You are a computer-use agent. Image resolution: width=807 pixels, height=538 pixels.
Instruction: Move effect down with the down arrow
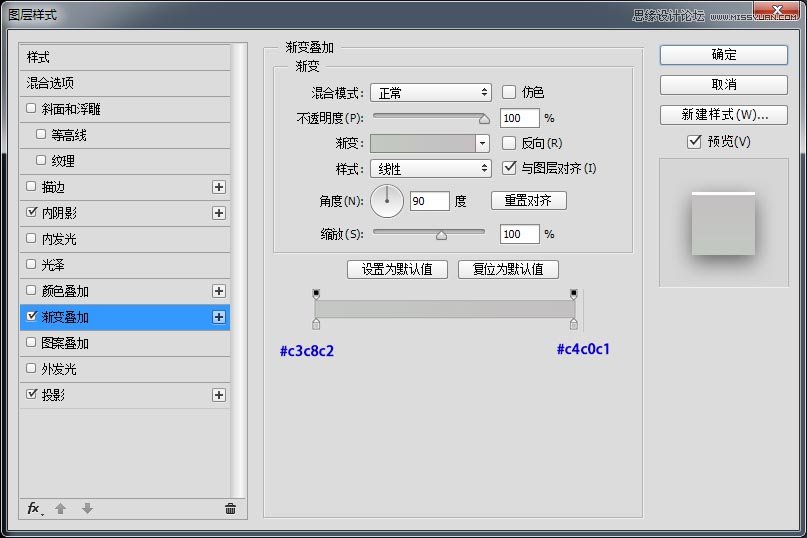(x=87, y=509)
